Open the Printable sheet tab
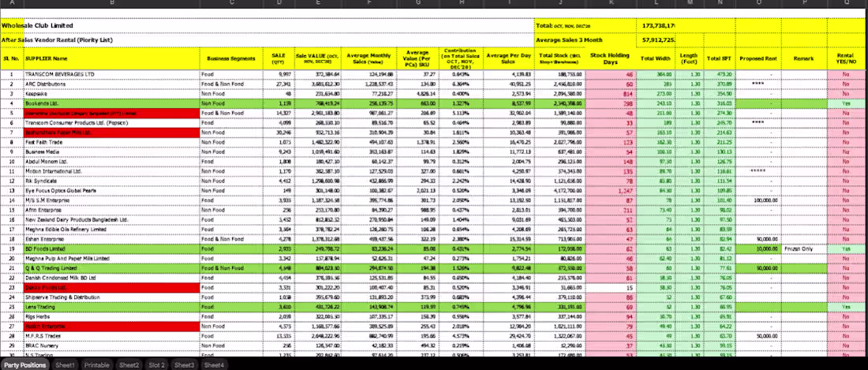 [x=97, y=365]
